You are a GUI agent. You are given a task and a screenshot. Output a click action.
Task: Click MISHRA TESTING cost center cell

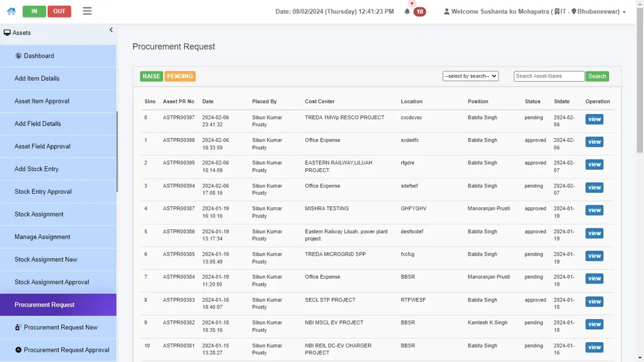(x=327, y=208)
